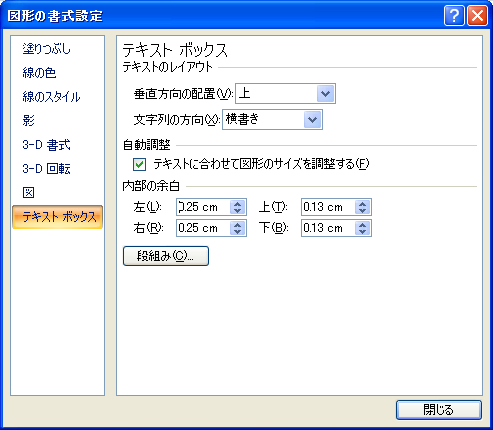Open the 線のスタイル category
The height and width of the screenshot is (430, 493).
(x=51, y=97)
